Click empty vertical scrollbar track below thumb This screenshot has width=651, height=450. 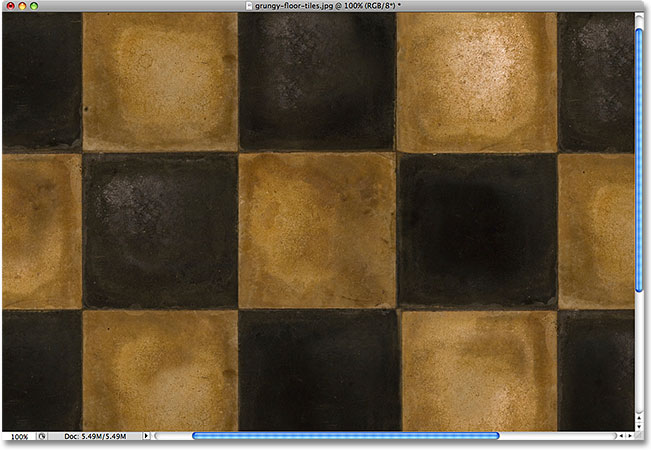(640, 350)
